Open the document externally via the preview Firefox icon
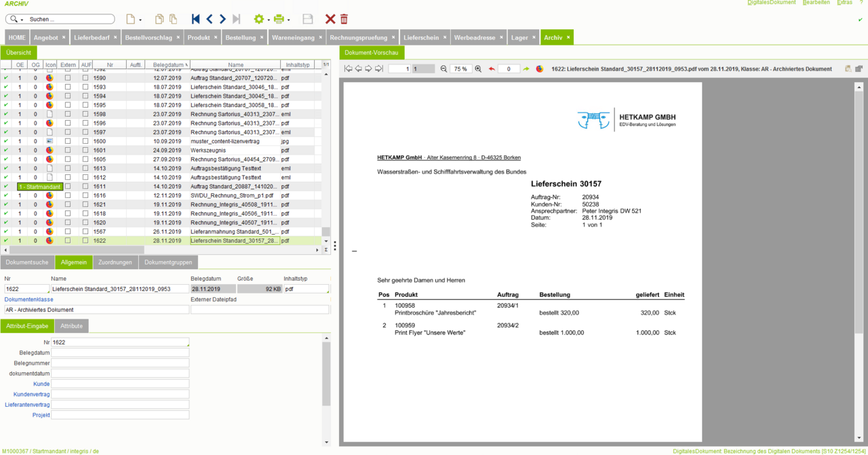868x455 pixels. point(540,68)
